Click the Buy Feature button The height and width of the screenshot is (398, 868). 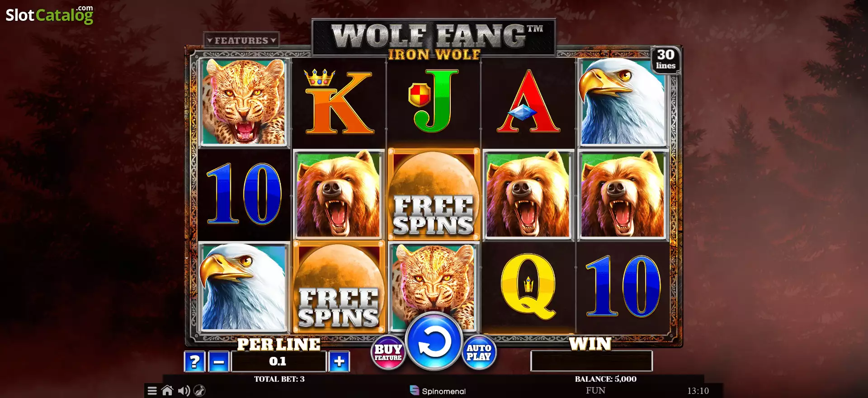388,352
